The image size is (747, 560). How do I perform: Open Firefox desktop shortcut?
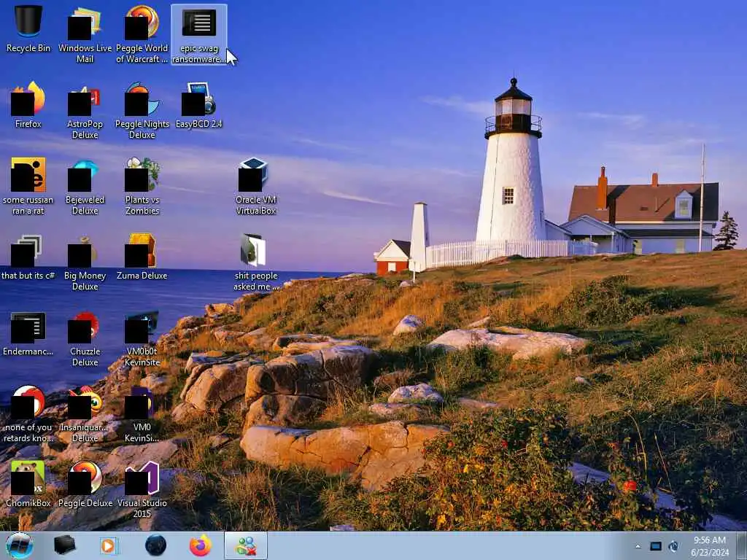tap(28, 105)
